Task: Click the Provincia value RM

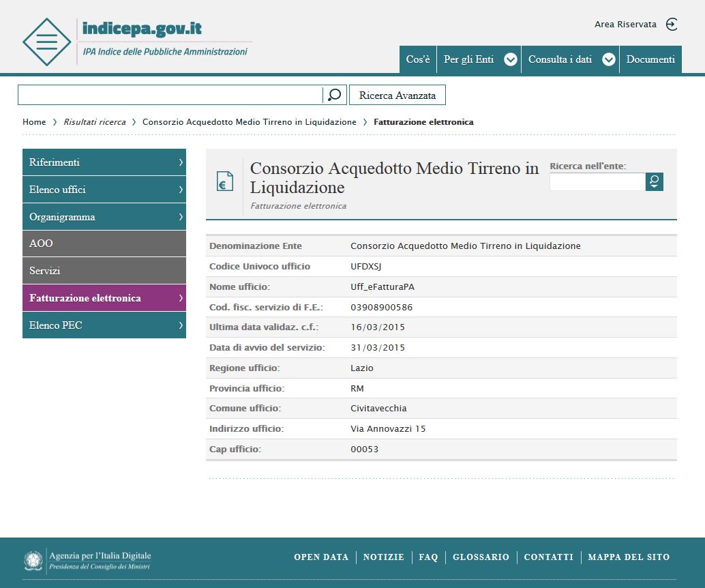Action: 357,388
